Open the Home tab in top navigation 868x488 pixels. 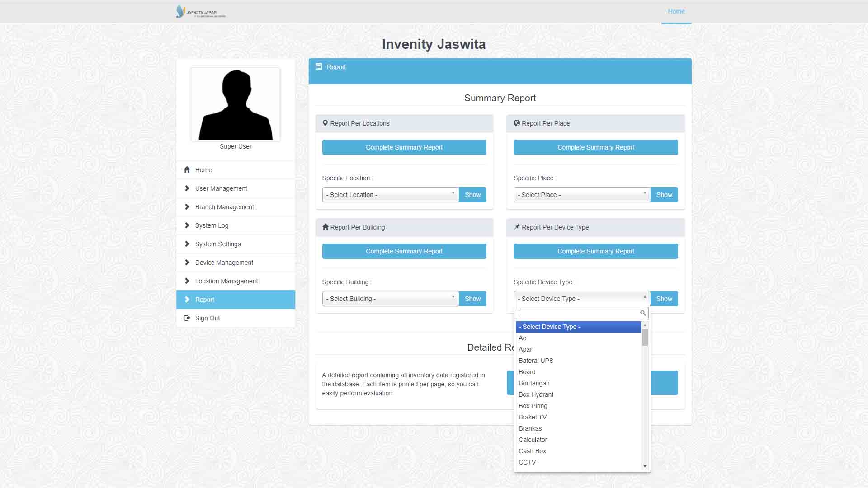pos(676,11)
